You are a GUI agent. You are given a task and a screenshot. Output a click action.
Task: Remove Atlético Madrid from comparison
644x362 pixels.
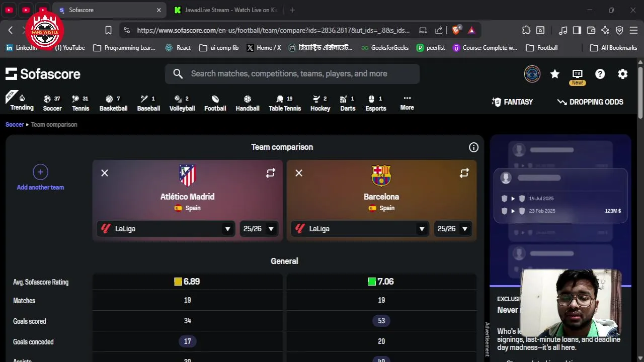tap(105, 173)
